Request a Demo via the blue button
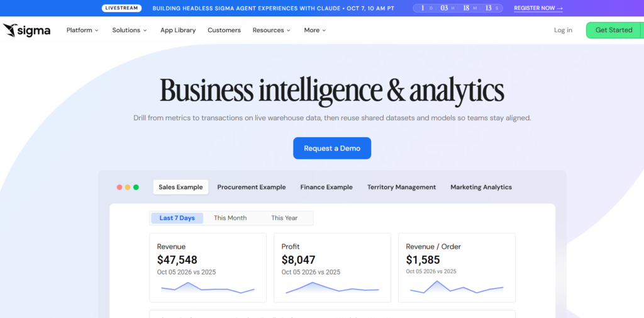The image size is (644, 318). [332, 148]
